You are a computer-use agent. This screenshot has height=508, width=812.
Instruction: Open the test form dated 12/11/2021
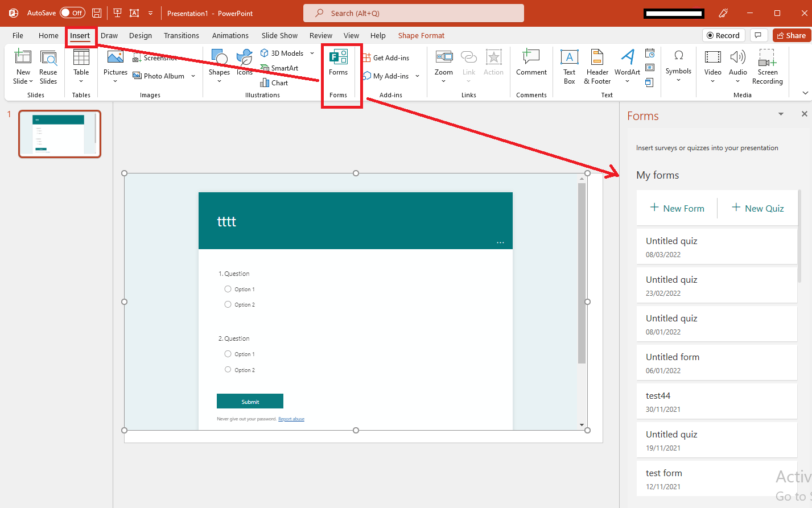(x=716, y=478)
